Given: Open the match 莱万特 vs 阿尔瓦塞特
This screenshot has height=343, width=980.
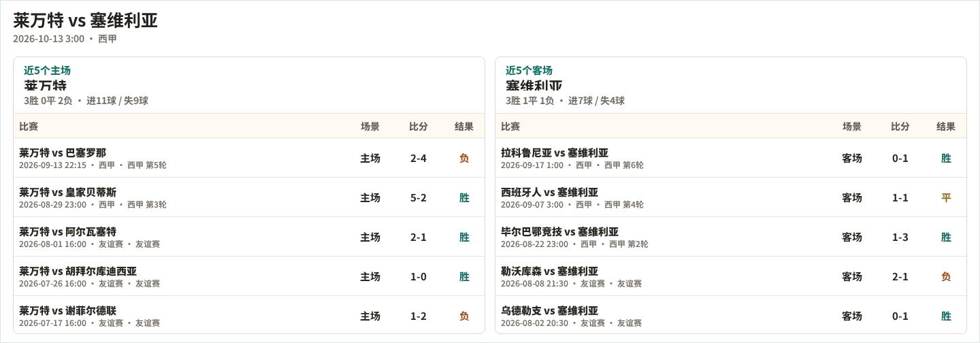Looking at the screenshot, I should pyautogui.click(x=67, y=231).
